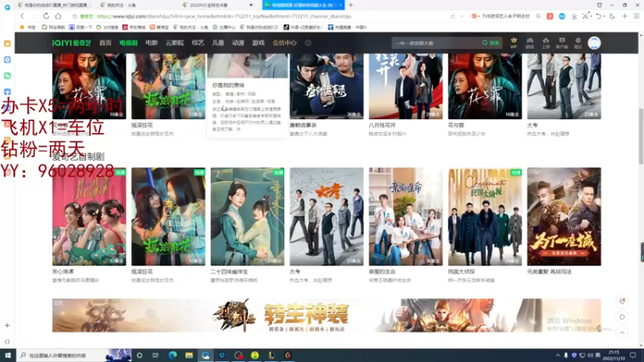Open the screenshot scissors tool
The image size is (644, 362).
click(585, 16)
